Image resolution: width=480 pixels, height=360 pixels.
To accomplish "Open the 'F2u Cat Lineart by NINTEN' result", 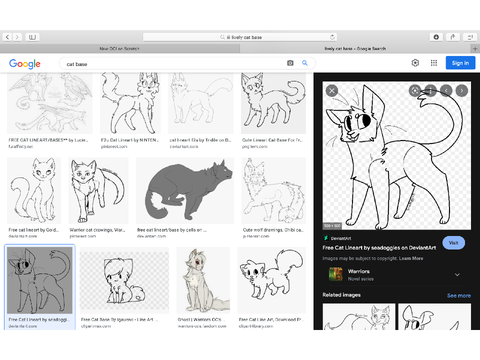I will click(130, 103).
